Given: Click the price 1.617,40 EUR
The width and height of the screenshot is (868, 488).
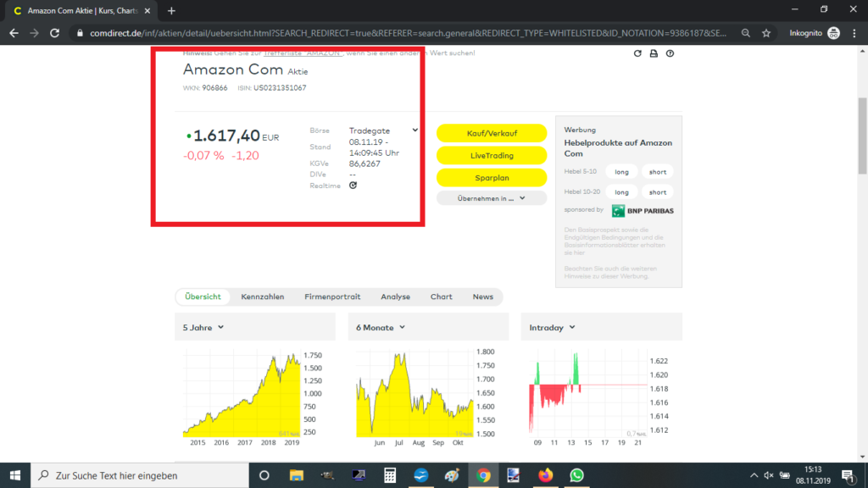Looking at the screenshot, I should tap(236, 136).
